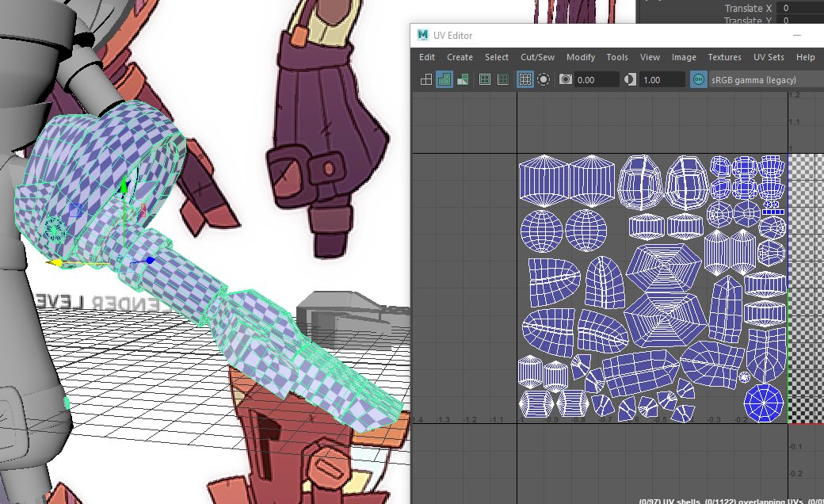
Task: Select the solid blue circular UV shell
Action: coord(764,403)
